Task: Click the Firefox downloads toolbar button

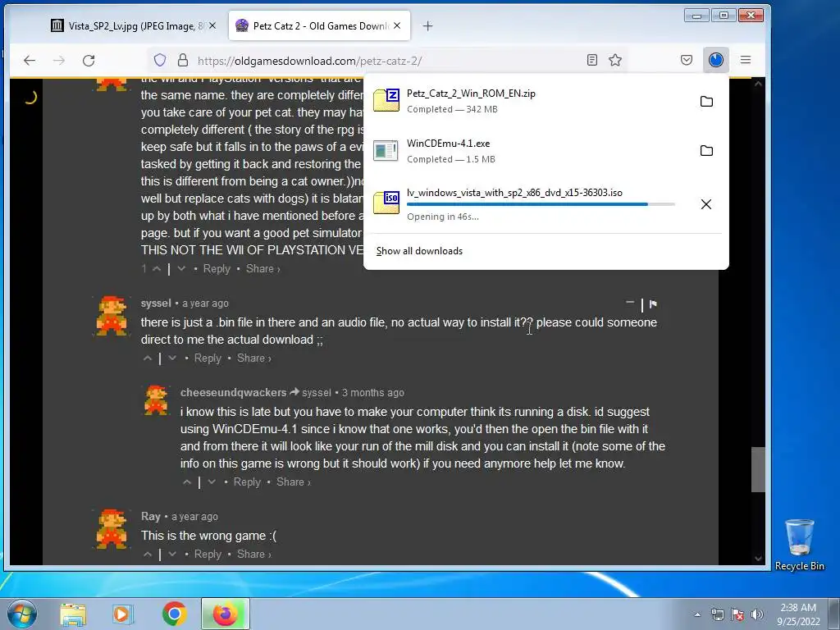Action: click(x=716, y=60)
